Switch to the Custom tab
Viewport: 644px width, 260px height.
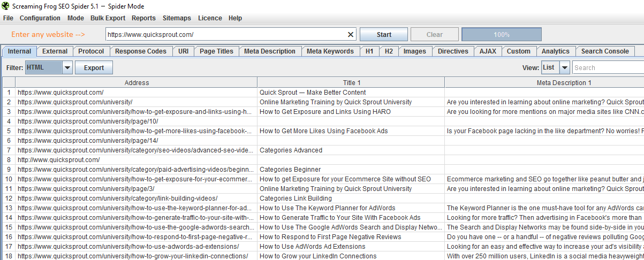(x=519, y=51)
